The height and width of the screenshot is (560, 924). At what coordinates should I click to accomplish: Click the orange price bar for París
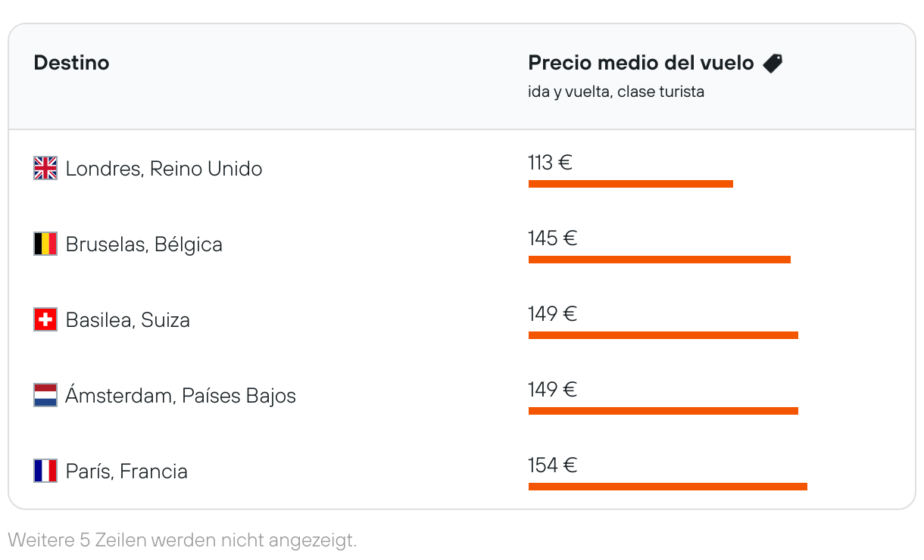(667, 487)
